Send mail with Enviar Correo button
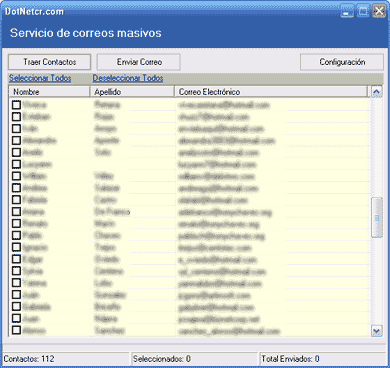Viewport: 390px width, 368px height. [139, 62]
